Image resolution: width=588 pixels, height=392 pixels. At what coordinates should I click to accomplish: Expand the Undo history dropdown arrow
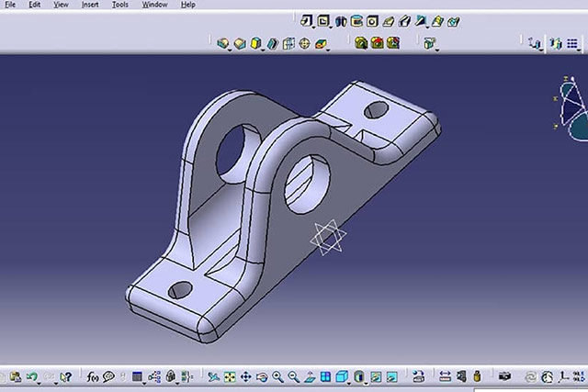click(x=39, y=384)
